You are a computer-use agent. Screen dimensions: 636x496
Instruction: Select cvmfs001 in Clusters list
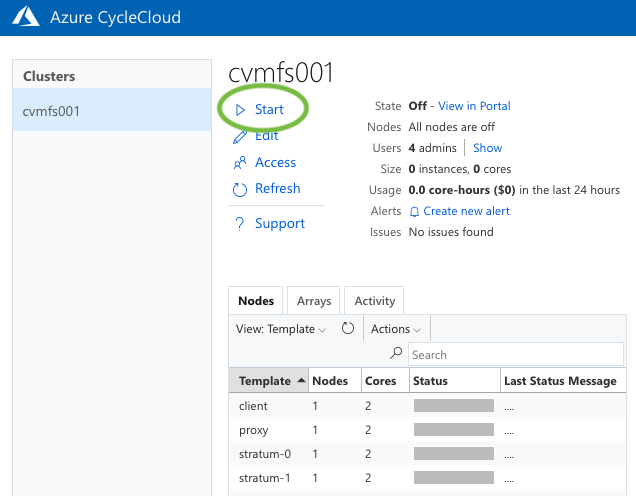112,111
